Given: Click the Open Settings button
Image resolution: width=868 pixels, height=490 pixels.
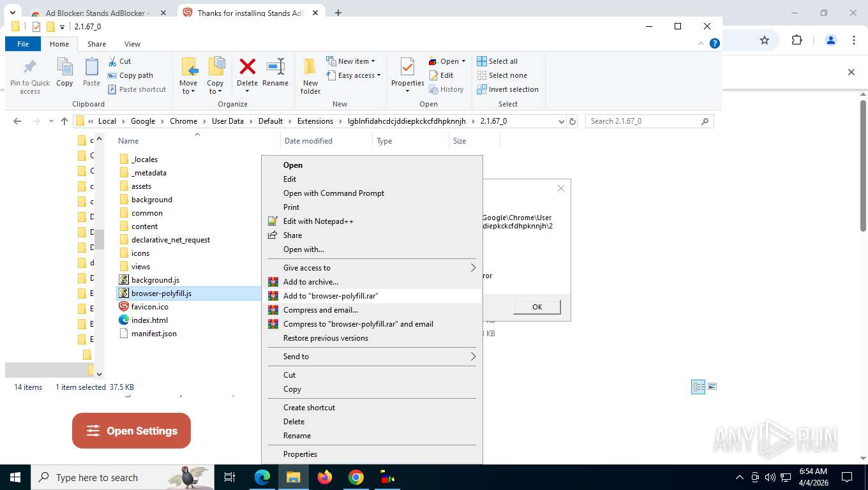Looking at the screenshot, I should coord(131,431).
